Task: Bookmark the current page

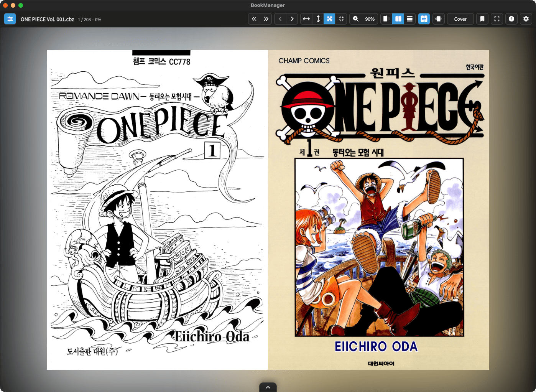Action: click(x=482, y=19)
